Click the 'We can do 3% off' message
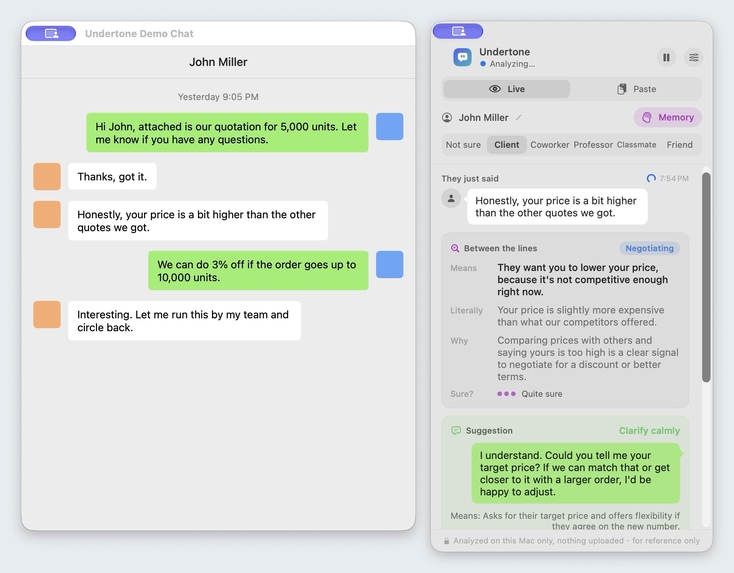The width and height of the screenshot is (734, 573). [258, 271]
